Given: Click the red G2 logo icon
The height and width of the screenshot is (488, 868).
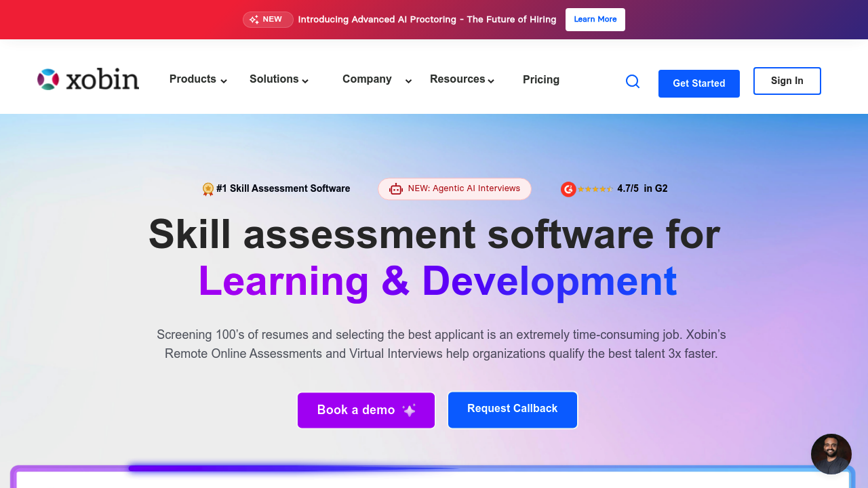Looking at the screenshot, I should pyautogui.click(x=568, y=189).
